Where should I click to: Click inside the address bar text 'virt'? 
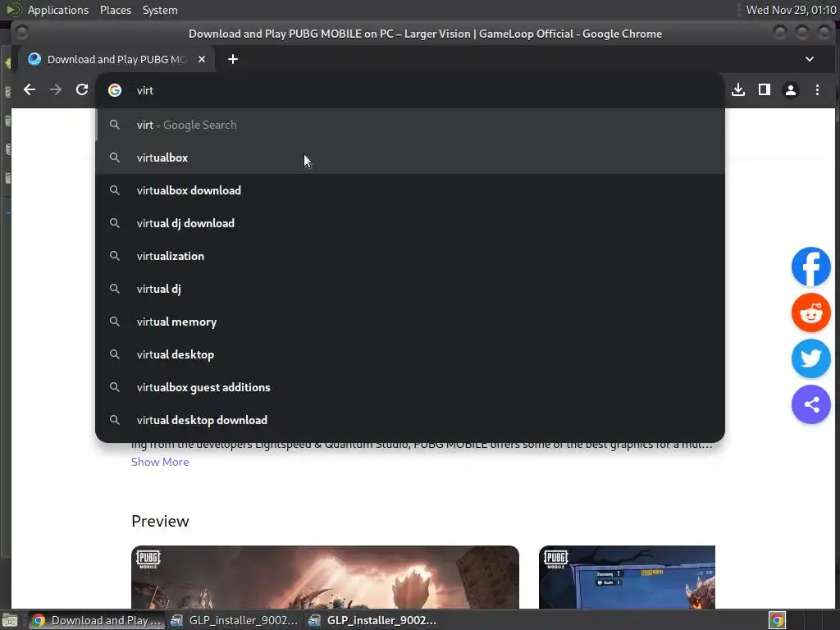point(145,90)
